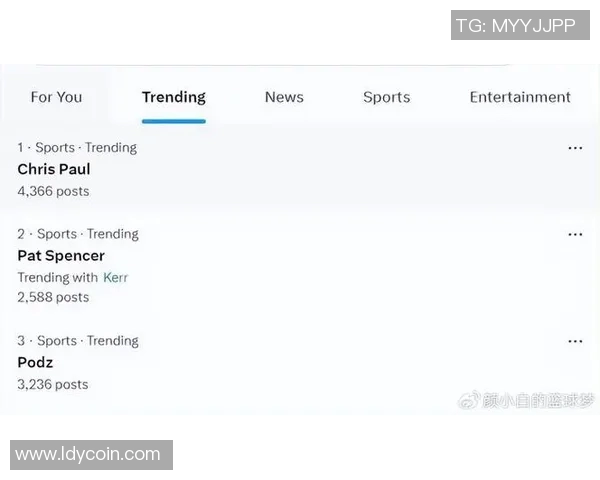Open the Chris Paul trending topic
600x480 pixels.
54,169
